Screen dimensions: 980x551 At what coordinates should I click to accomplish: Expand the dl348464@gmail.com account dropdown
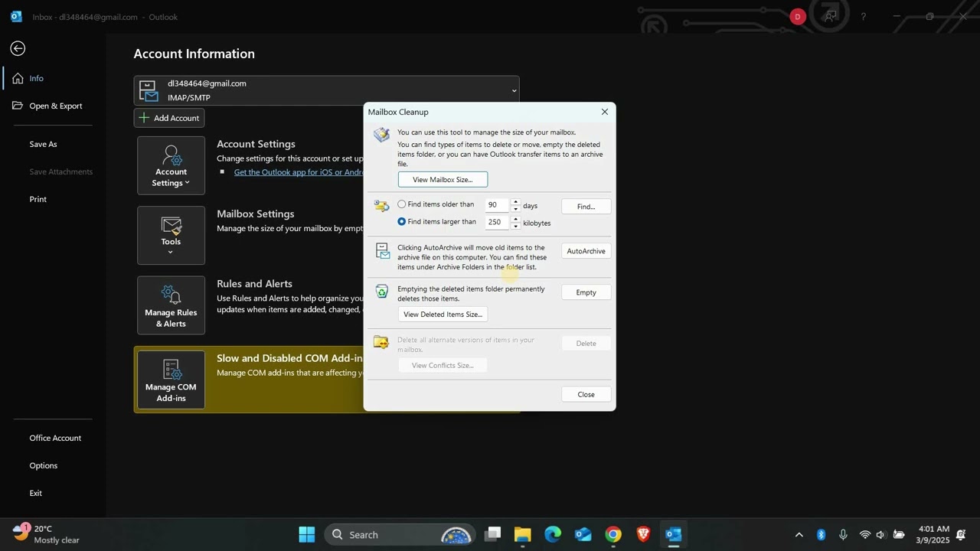tap(514, 90)
